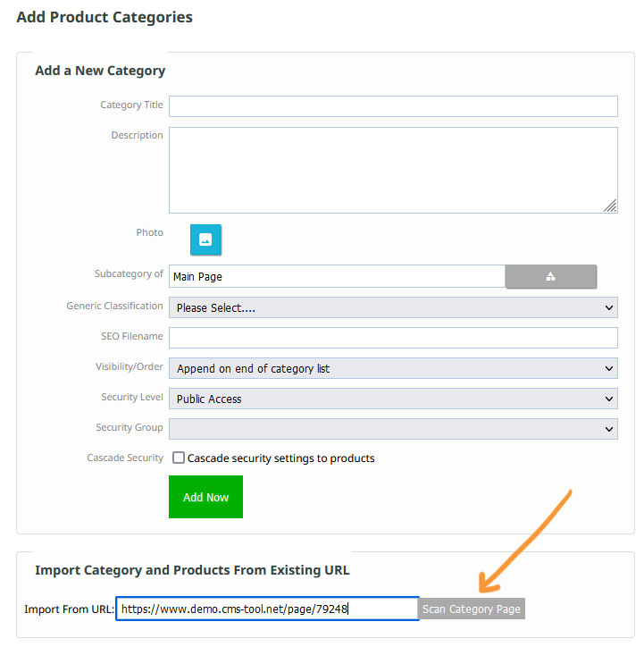Viewport: 644px width, 672px height.
Task: Click inside the Description text area
Action: pyautogui.click(x=393, y=170)
